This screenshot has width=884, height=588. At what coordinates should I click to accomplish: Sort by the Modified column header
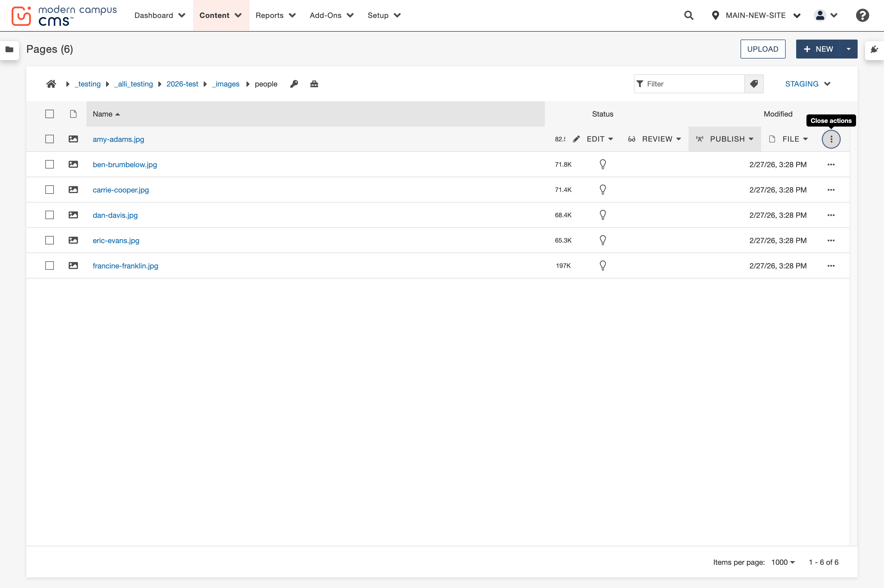(778, 114)
